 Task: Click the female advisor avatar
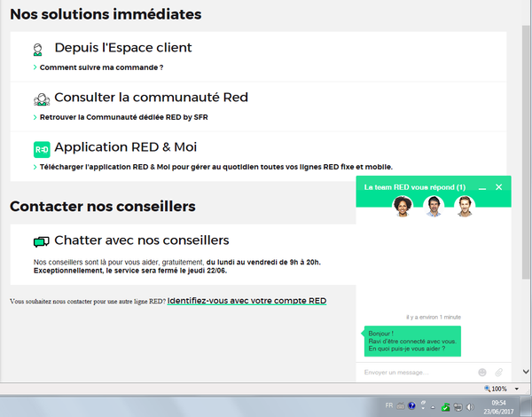click(403, 206)
